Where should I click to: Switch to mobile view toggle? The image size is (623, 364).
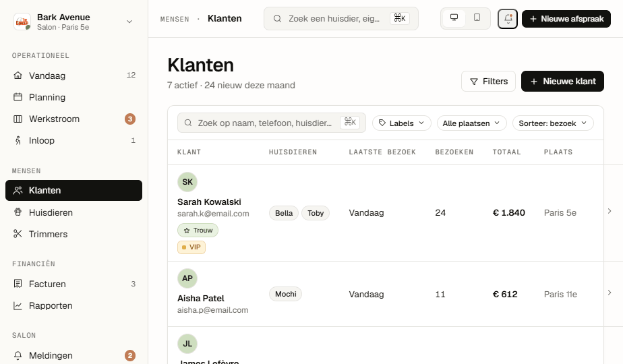pos(477,18)
